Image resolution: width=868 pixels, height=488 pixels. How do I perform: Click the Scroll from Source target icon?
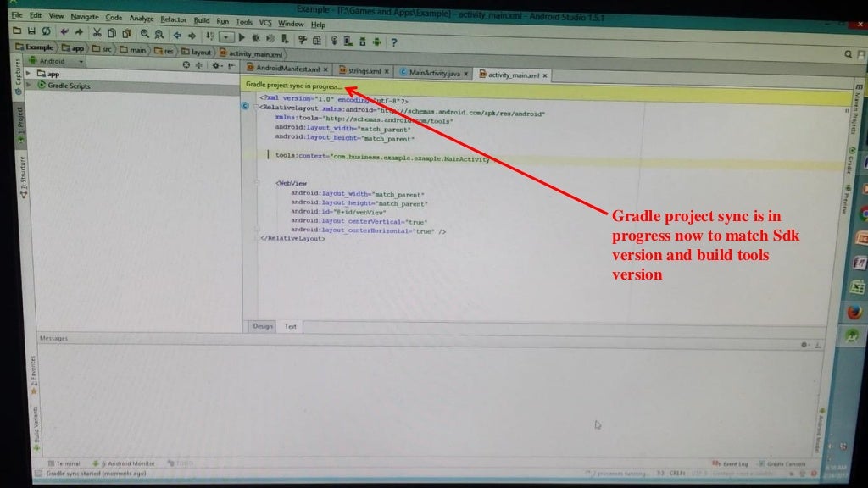[x=186, y=64]
